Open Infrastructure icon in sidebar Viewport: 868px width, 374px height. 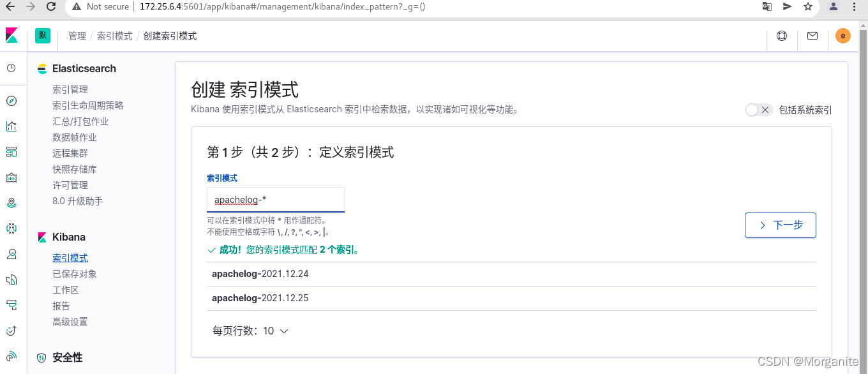pyautogui.click(x=11, y=254)
